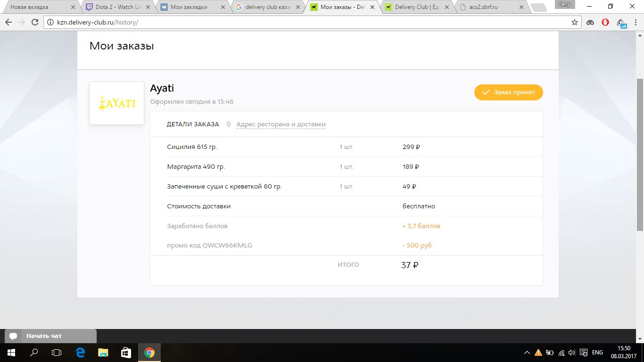Click the Chrome taskbar icon

coord(149,353)
